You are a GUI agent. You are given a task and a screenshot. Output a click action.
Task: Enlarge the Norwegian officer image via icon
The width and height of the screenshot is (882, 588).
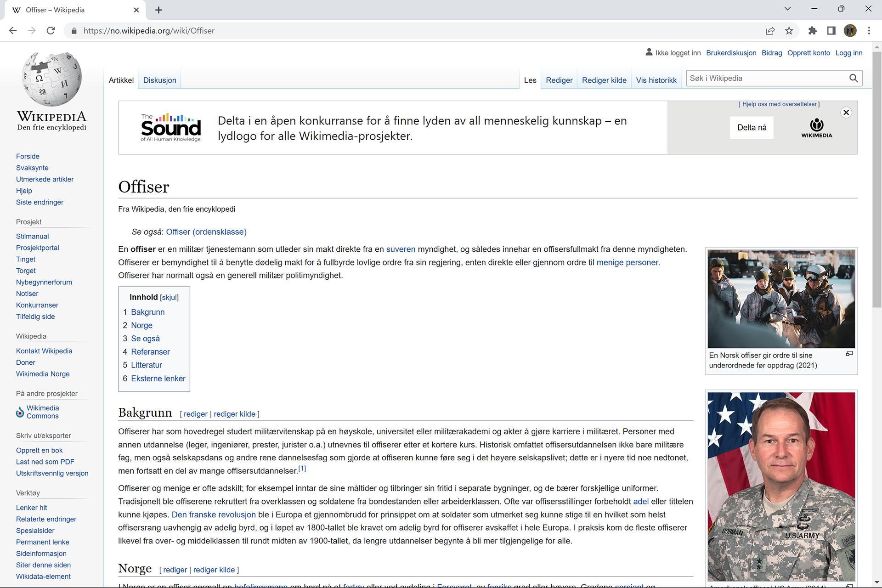[x=849, y=354]
